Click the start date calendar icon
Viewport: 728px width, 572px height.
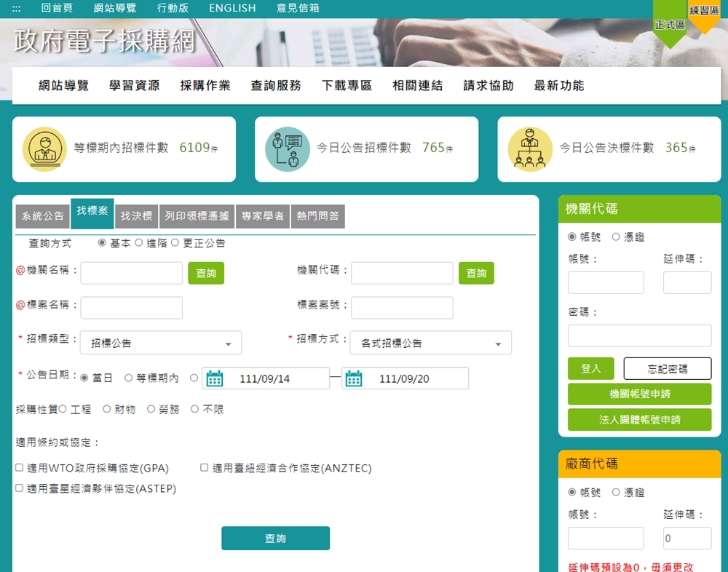point(215,378)
